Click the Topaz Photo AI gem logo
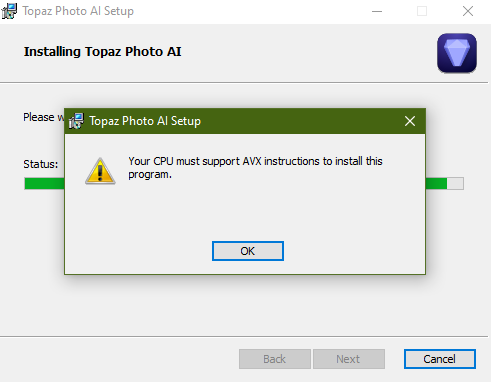Image resolution: width=491 pixels, height=382 pixels. [457, 53]
